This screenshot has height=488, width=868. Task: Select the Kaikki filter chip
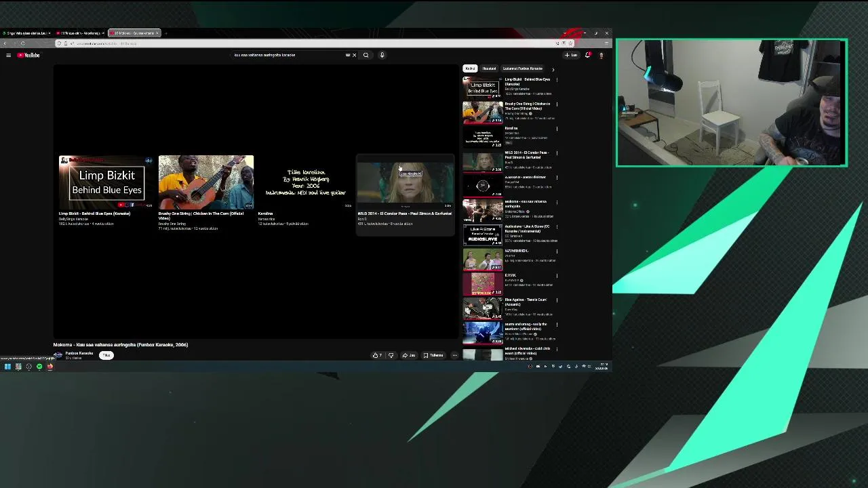pos(470,68)
